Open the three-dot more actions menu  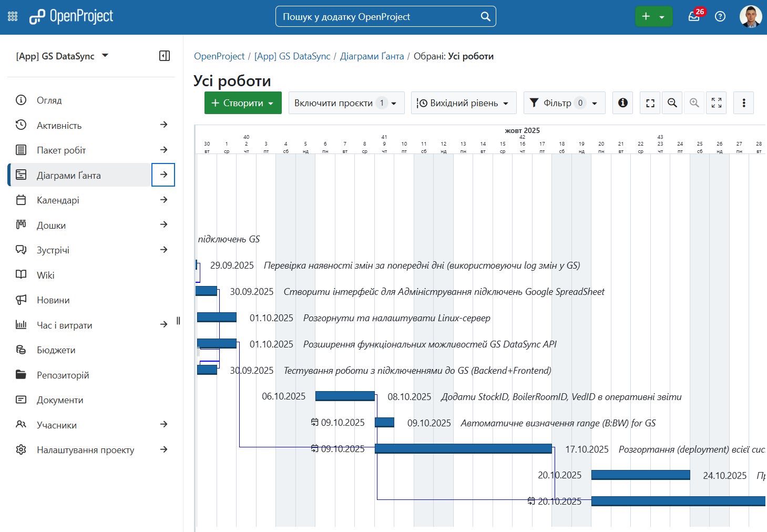743,103
